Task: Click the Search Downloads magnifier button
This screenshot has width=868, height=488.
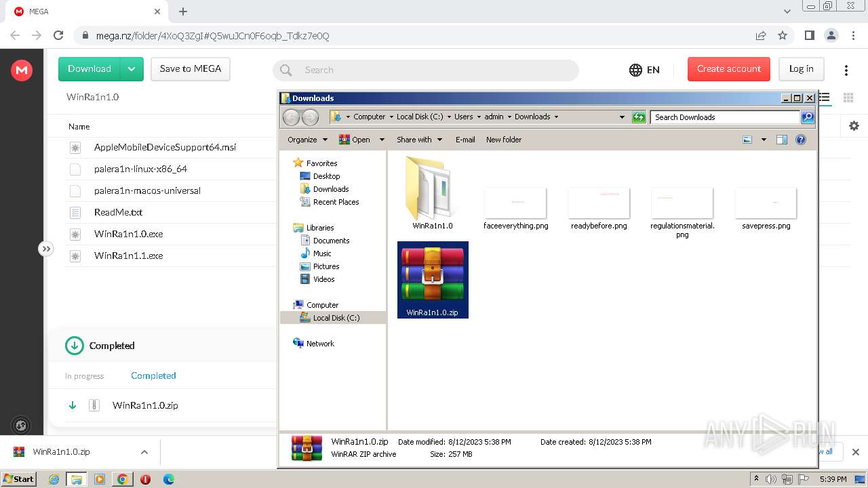Action: tap(807, 117)
